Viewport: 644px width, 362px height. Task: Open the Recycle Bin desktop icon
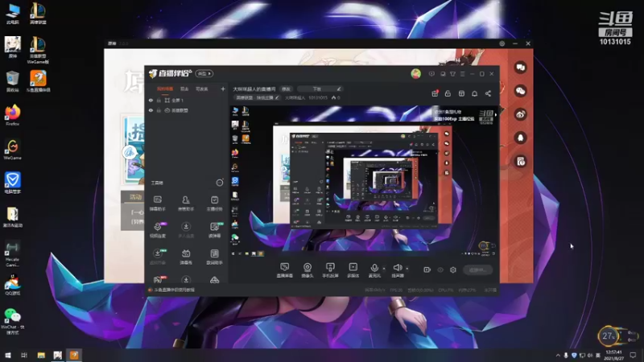pos(12,81)
